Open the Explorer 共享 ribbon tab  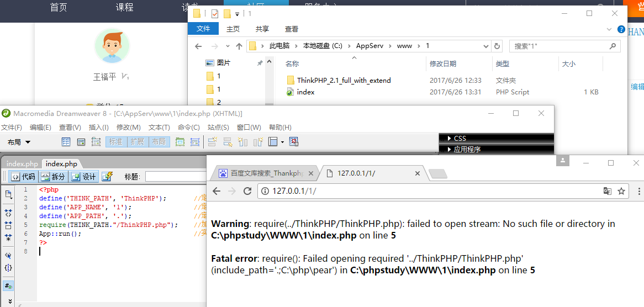[262, 29]
